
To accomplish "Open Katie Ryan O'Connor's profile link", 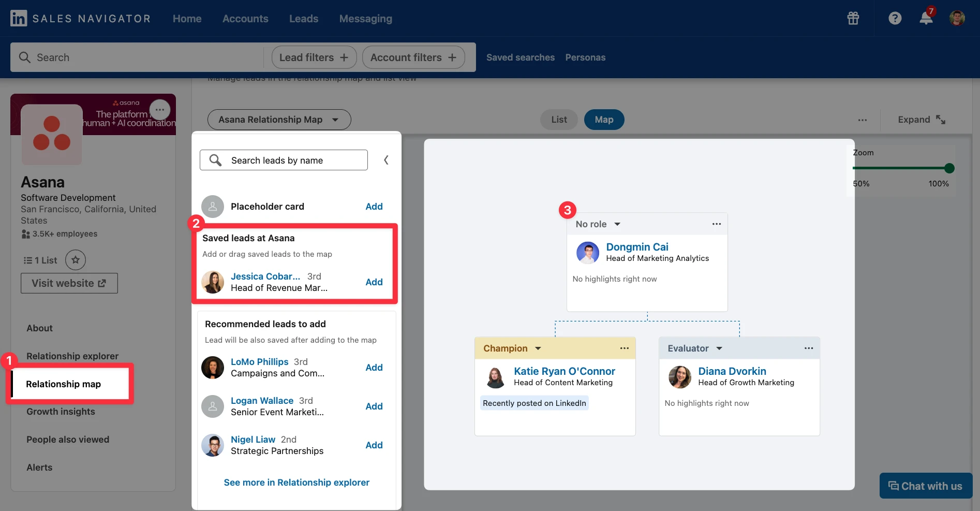I will pos(565,371).
